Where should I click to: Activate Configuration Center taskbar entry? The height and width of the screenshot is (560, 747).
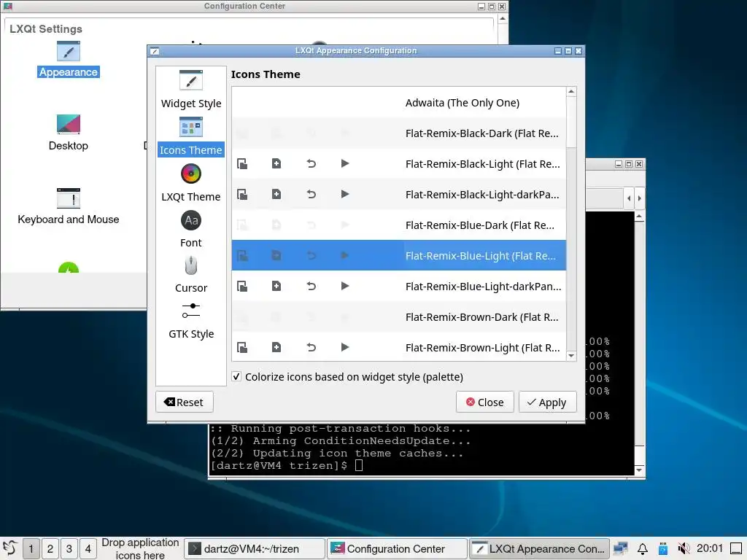[x=396, y=548]
